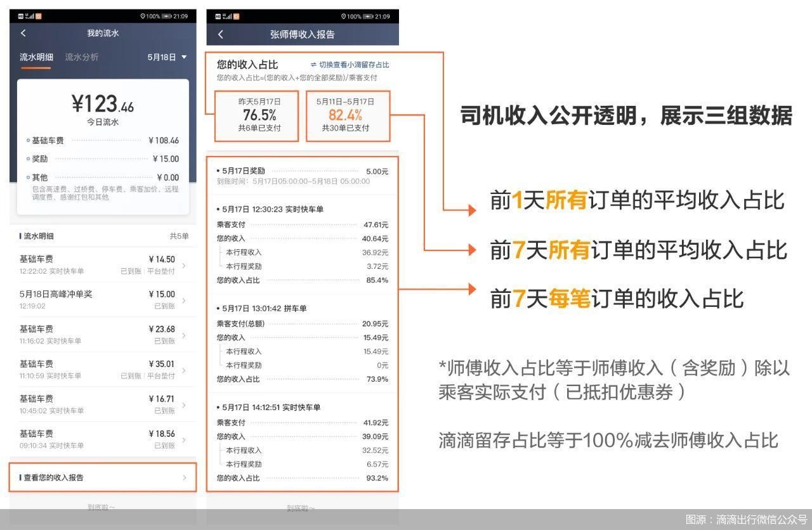
Task: Tap 您的收入占比 85.4% row
Action: point(303,280)
